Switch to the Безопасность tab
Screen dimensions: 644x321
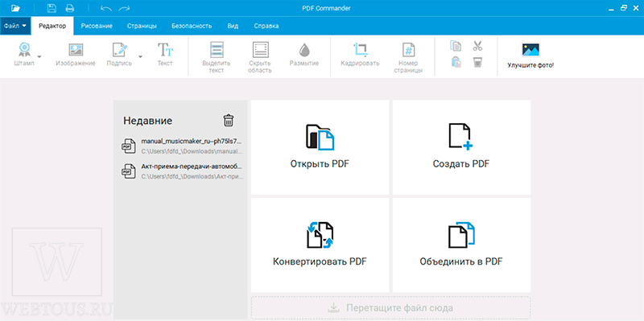coord(192,26)
